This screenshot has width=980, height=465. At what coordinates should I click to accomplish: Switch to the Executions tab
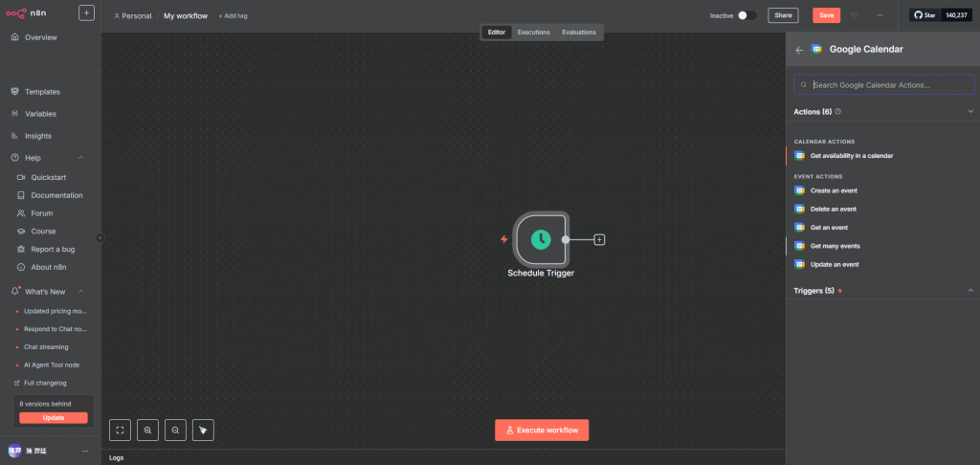pos(533,32)
